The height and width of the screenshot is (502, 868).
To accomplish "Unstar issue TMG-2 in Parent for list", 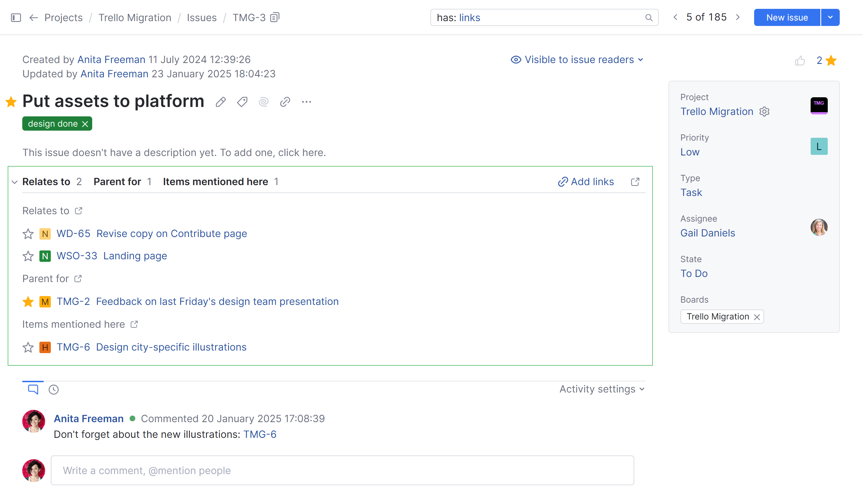I will tap(28, 301).
